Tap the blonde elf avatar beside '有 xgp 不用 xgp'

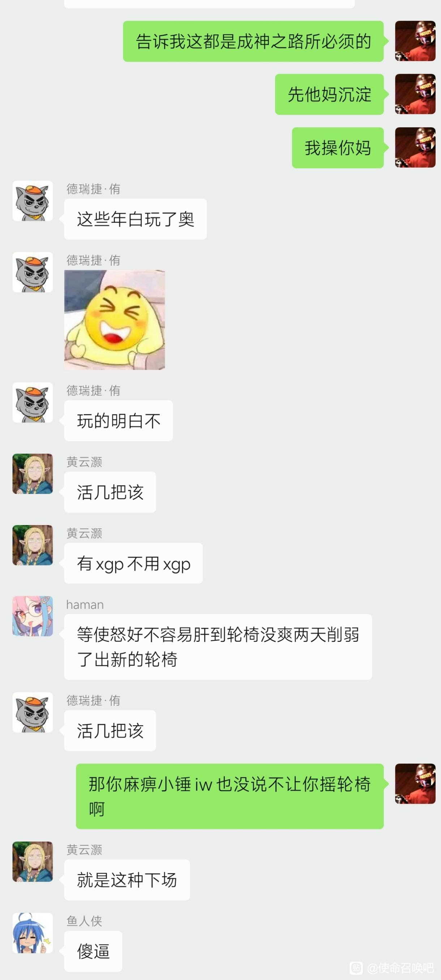tap(33, 545)
